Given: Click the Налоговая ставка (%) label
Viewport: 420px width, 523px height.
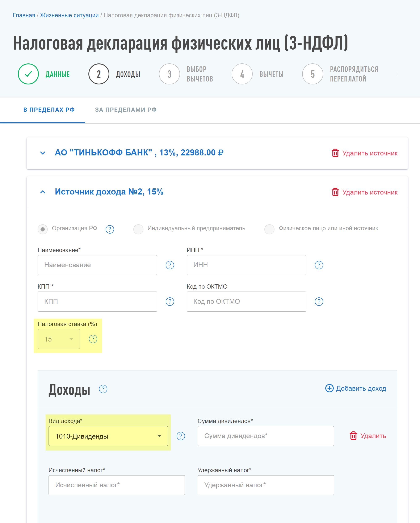Looking at the screenshot, I should (x=67, y=324).
